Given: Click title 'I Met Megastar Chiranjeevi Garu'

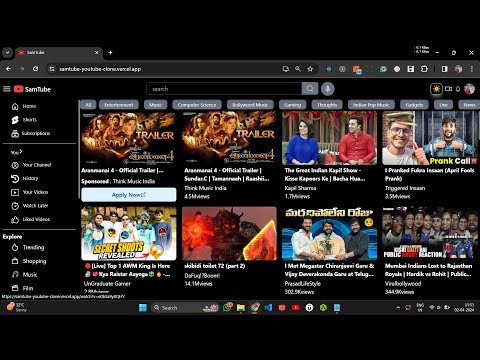Looking at the screenshot, I should [329, 270].
